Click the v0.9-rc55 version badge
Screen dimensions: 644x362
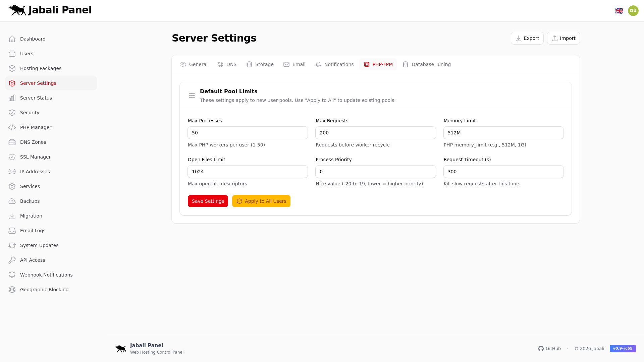623,349
